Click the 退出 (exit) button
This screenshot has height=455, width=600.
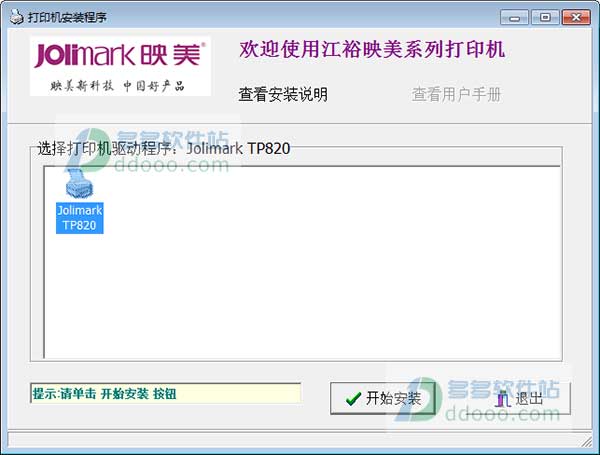[518, 398]
